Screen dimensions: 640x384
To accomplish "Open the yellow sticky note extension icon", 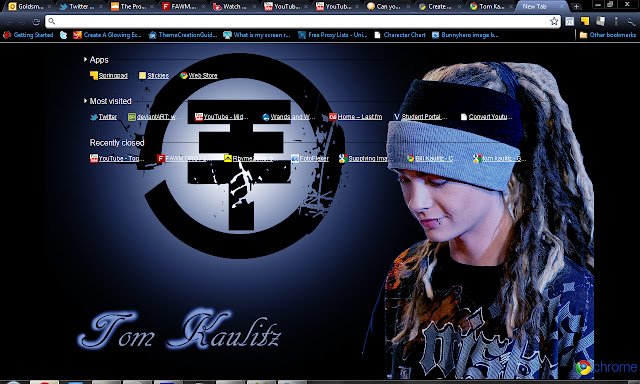I will pyautogui.click(x=585, y=21).
